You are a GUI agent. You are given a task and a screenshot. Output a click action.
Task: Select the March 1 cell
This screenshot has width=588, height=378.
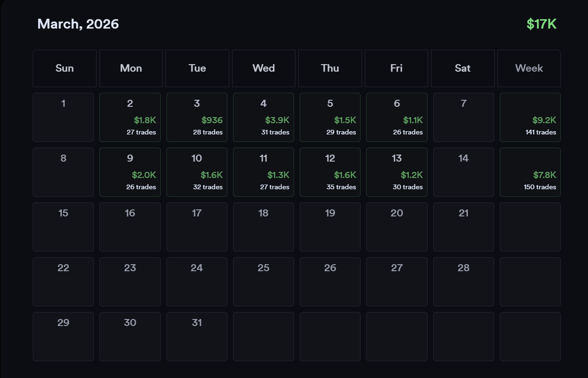point(63,118)
